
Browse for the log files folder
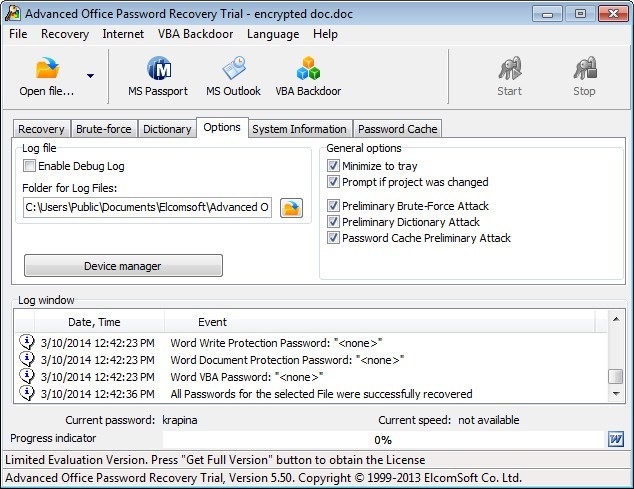291,208
